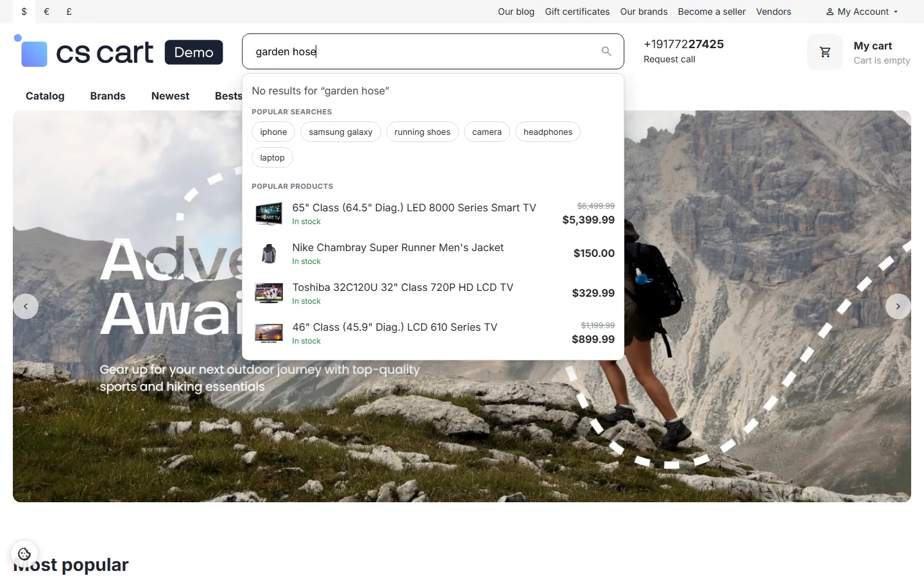Open the Newest menu item

click(x=170, y=96)
